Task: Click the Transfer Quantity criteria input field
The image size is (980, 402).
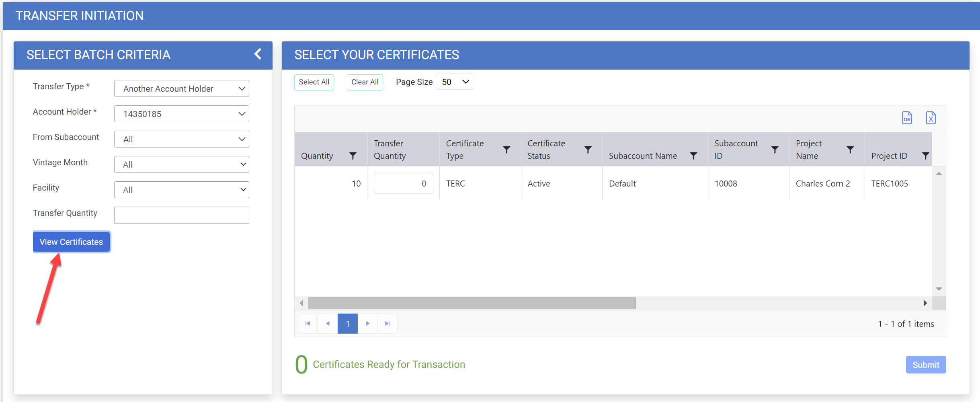Action: coord(182,215)
